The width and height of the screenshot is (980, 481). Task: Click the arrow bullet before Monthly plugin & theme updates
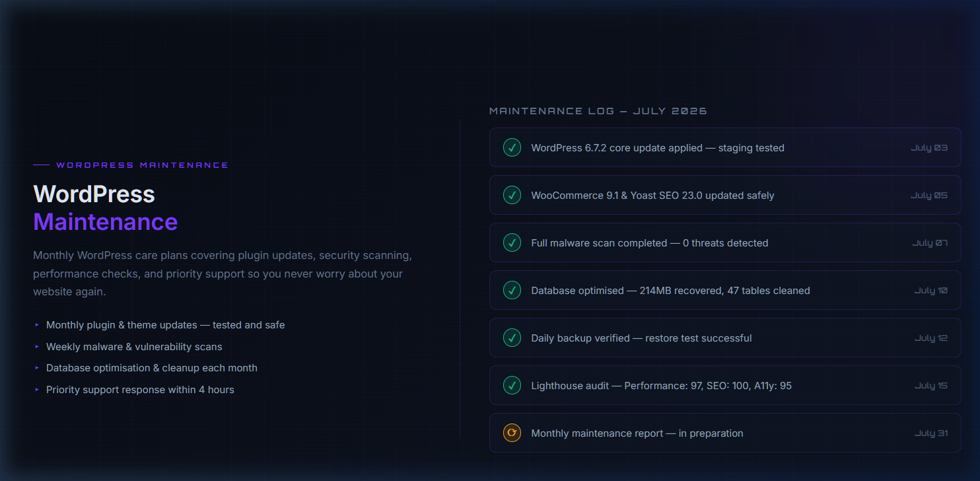point(37,325)
